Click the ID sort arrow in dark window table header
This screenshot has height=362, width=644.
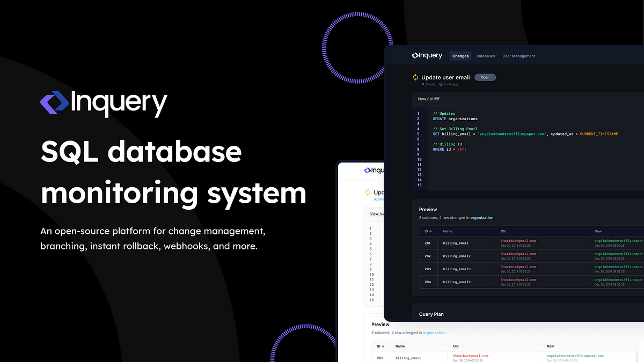point(430,231)
